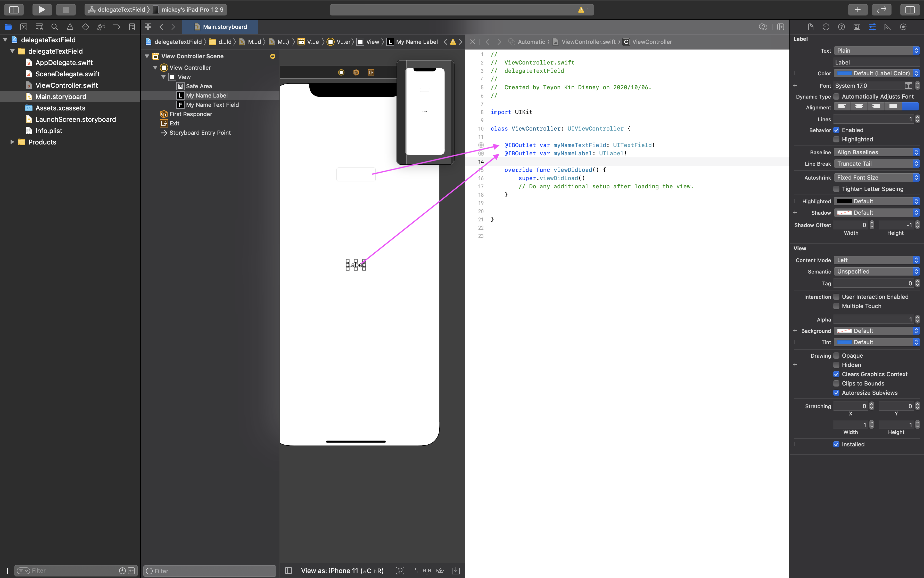Open code review arrows button
The width and height of the screenshot is (924, 578).
tap(882, 10)
